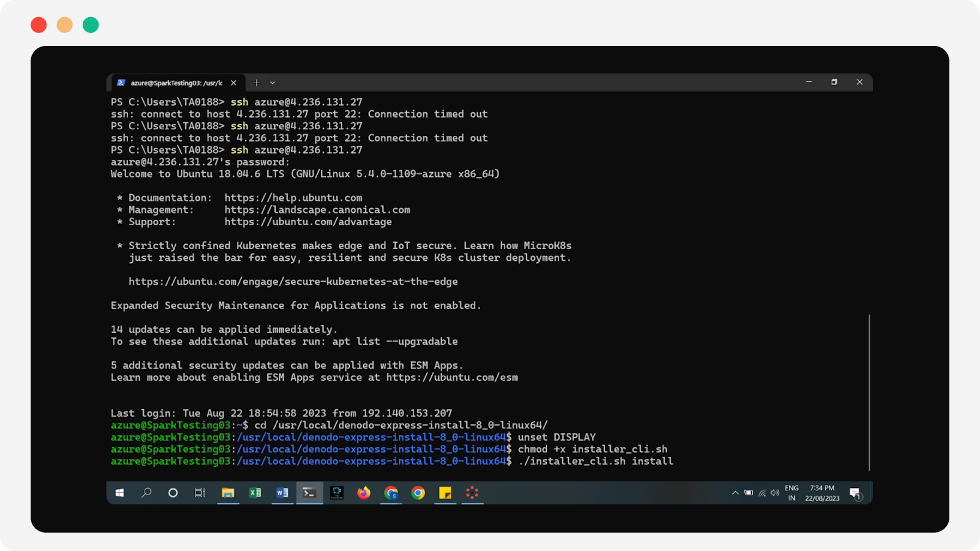Minimize the terminal window

[809, 82]
